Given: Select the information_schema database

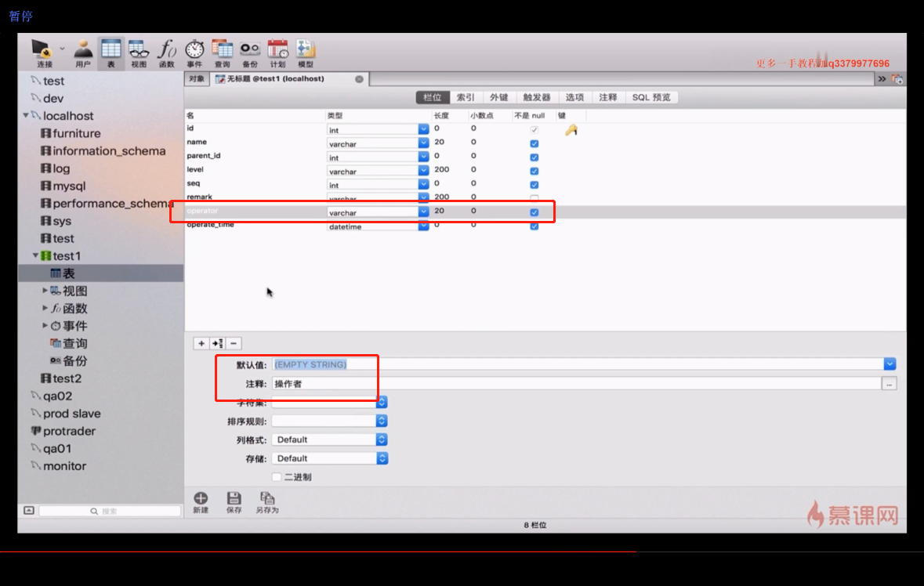Looking at the screenshot, I should tap(103, 150).
